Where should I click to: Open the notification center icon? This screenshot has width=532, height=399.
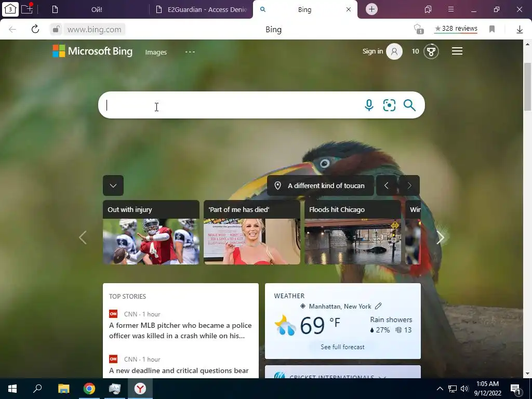[x=516, y=389]
